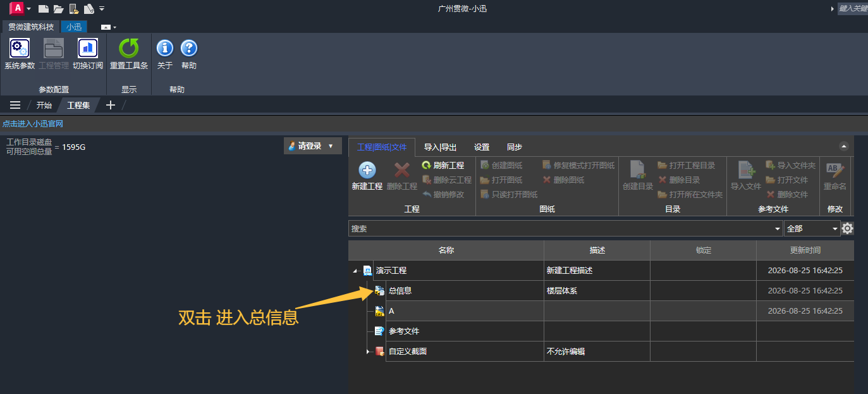Open 系统参数 system parameters
868x394 pixels.
tap(20, 54)
